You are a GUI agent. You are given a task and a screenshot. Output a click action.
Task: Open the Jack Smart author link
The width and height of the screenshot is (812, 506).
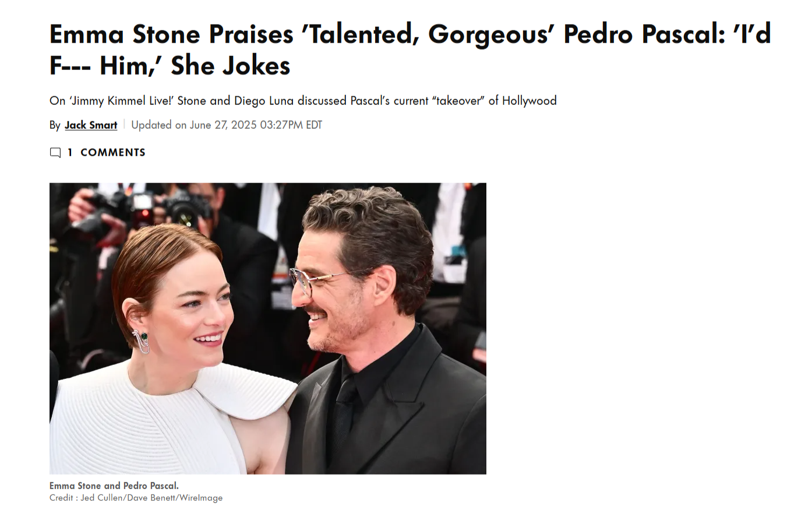pos(91,125)
